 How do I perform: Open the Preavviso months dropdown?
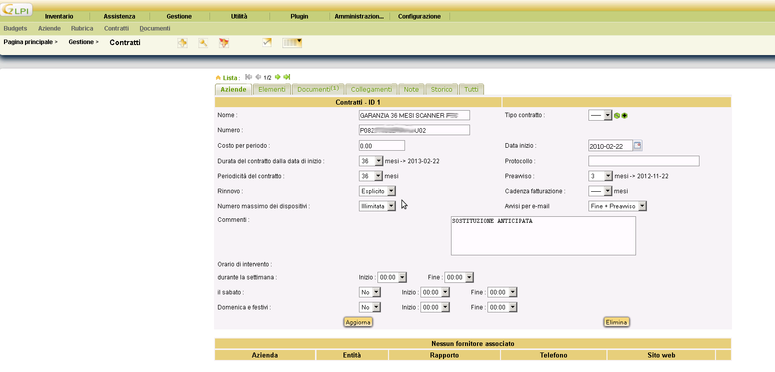click(600, 176)
